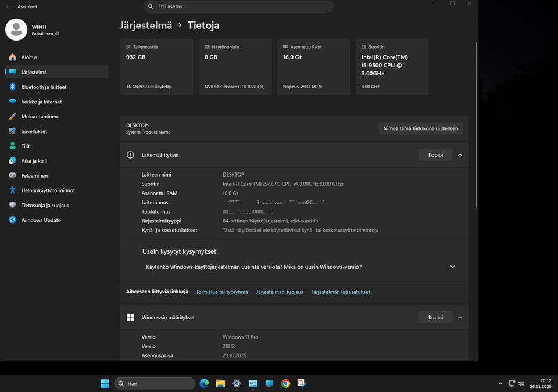Expand the newest Windows version question
The height and width of the screenshot is (392, 558).
click(x=452, y=267)
